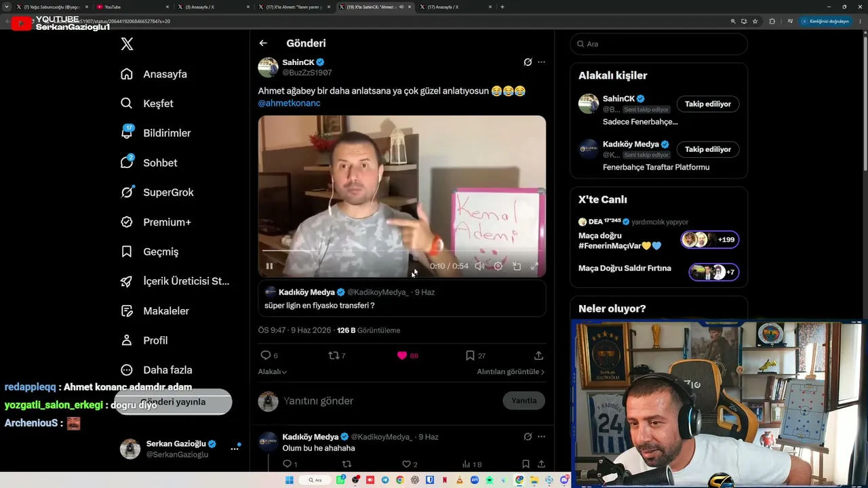Repost the 'Olum bu he ahahaha' reply
Screen dimensions: 868x488
(x=347, y=464)
